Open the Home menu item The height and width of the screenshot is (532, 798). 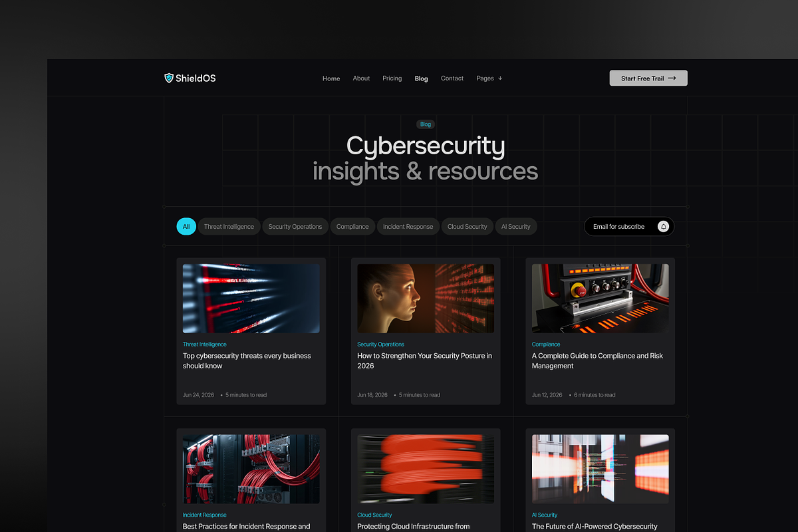(331, 78)
